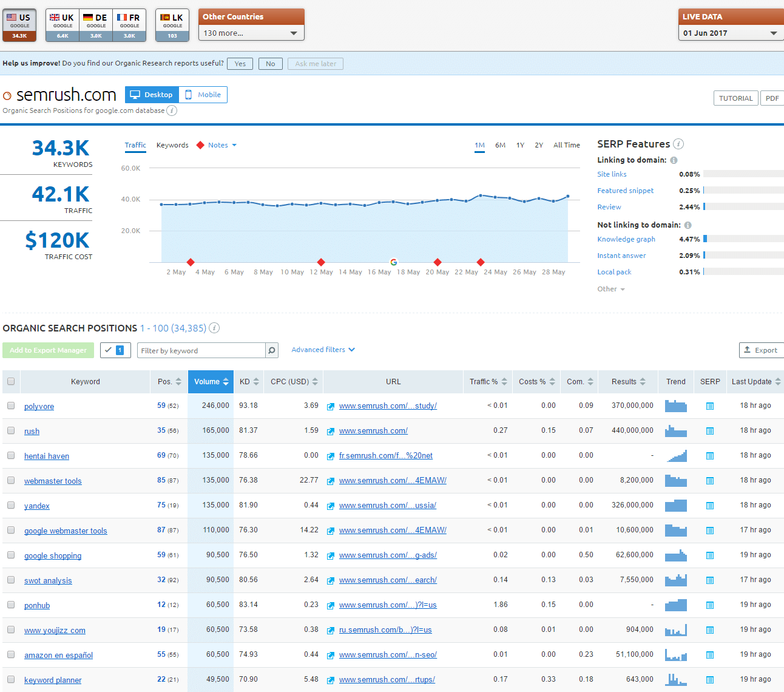The image size is (784, 692).
Task: Expand Advanced filters
Action: pos(323,350)
